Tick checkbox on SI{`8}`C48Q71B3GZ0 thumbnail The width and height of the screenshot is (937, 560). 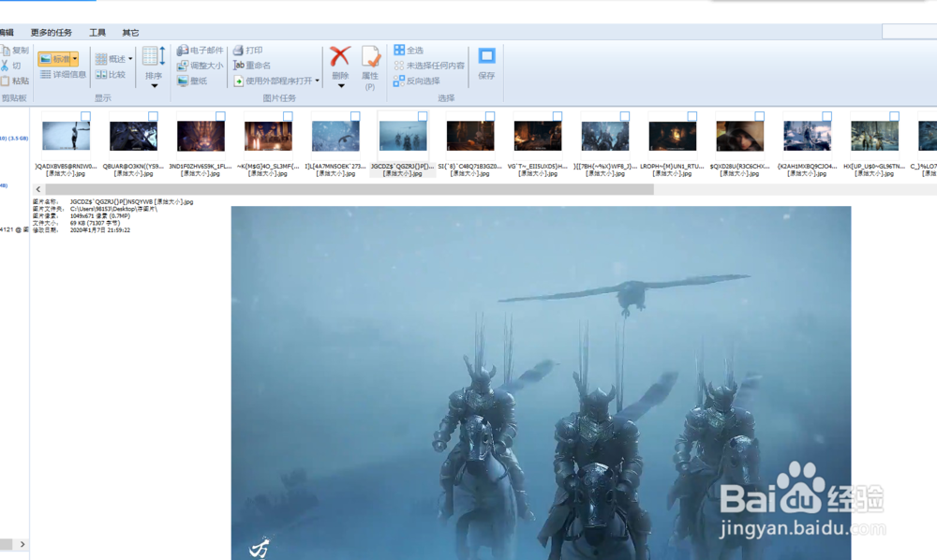(x=490, y=116)
